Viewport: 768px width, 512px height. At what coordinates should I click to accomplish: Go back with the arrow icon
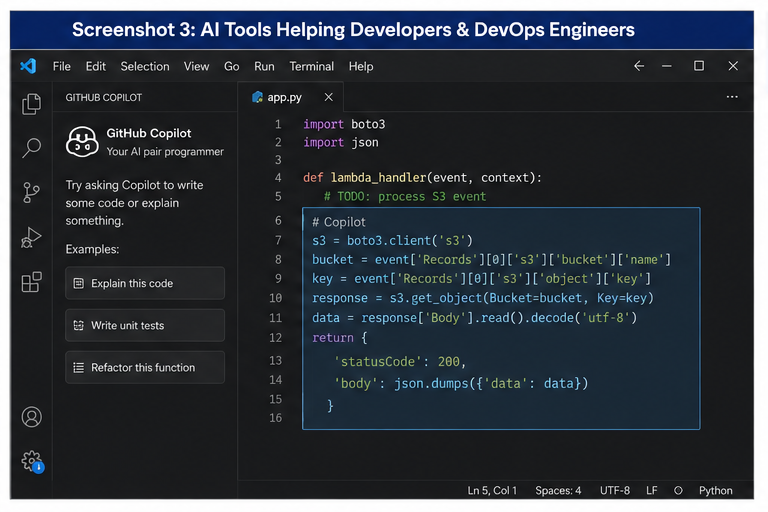click(639, 66)
